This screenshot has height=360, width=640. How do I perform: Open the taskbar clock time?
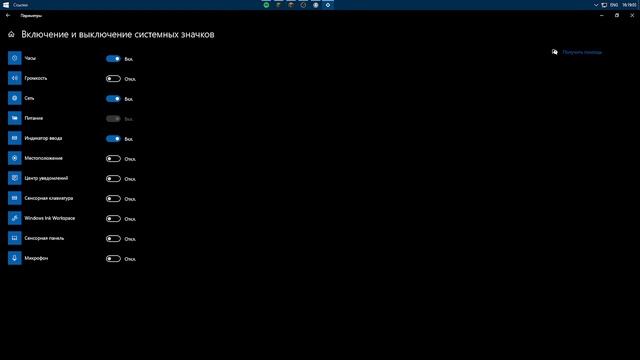pos(629,5)
